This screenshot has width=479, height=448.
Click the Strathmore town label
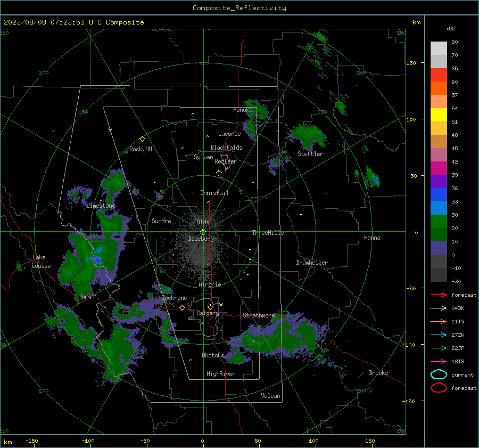click(x=259, y=315)
